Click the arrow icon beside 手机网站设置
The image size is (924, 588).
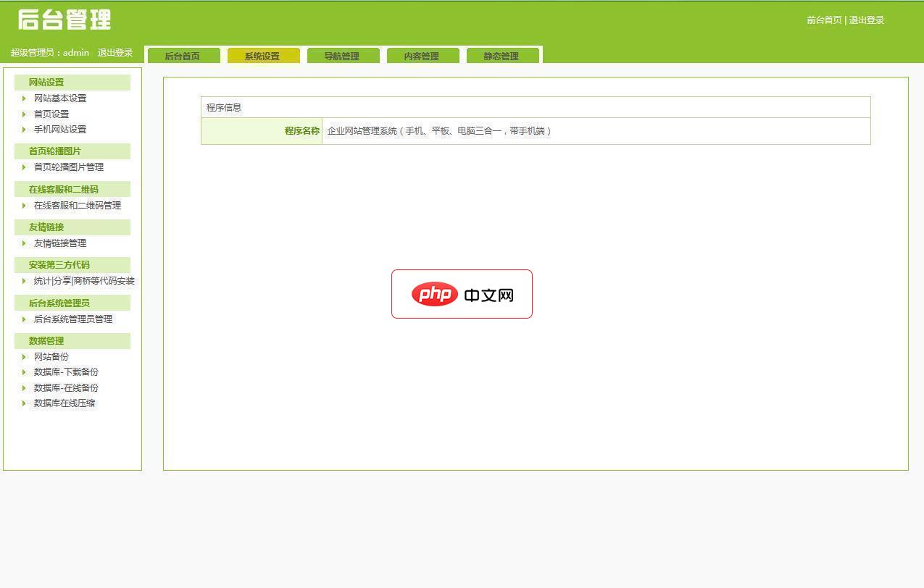[24, 130]
